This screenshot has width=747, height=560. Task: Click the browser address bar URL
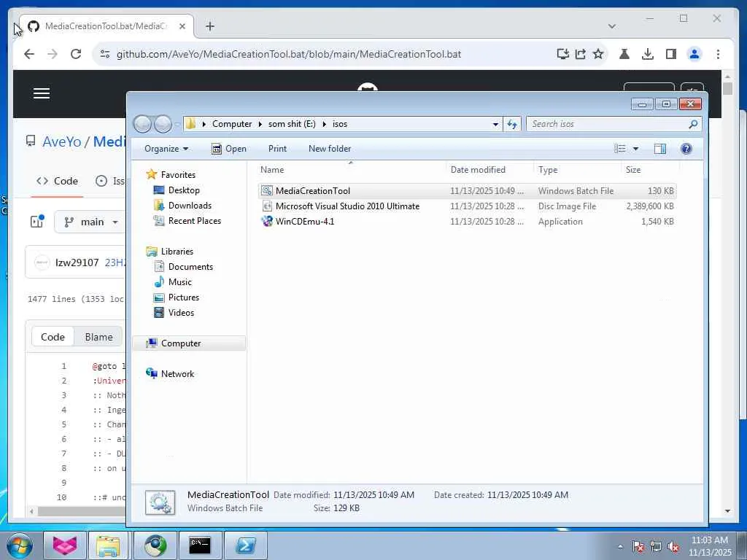[x=289, y=54]
